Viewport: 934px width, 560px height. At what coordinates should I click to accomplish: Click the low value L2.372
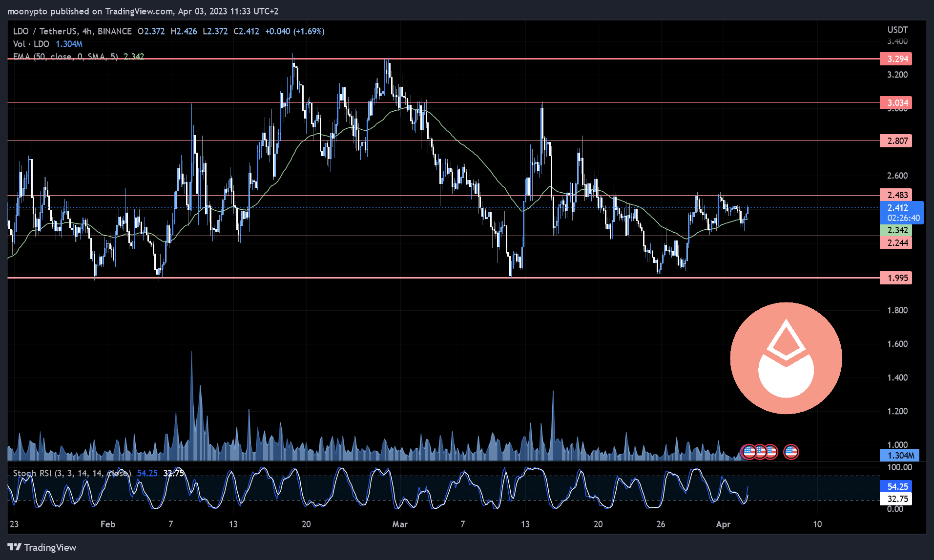pyautogui.click(x=215, y=31)
